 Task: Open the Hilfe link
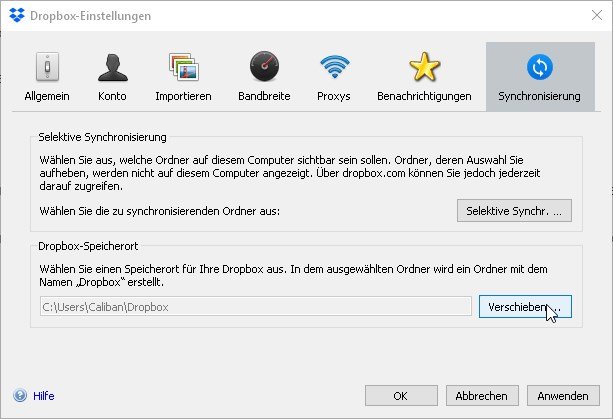pos(44,396)
